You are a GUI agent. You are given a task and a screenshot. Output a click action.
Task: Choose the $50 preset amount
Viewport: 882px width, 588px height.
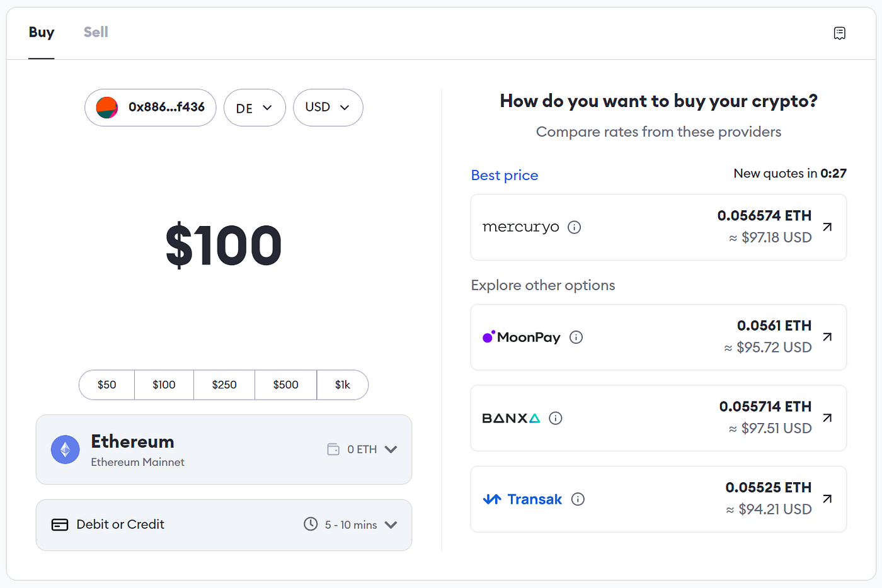tap(107, 385)
